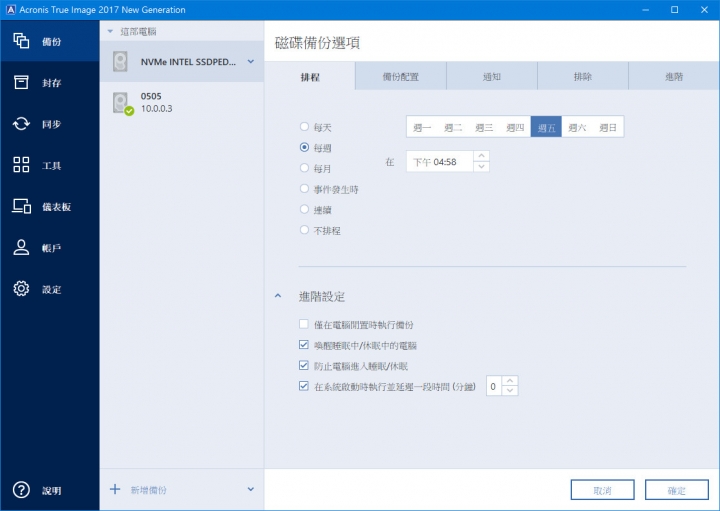Select the 每天 (daily) radio button

coord(304,126)
